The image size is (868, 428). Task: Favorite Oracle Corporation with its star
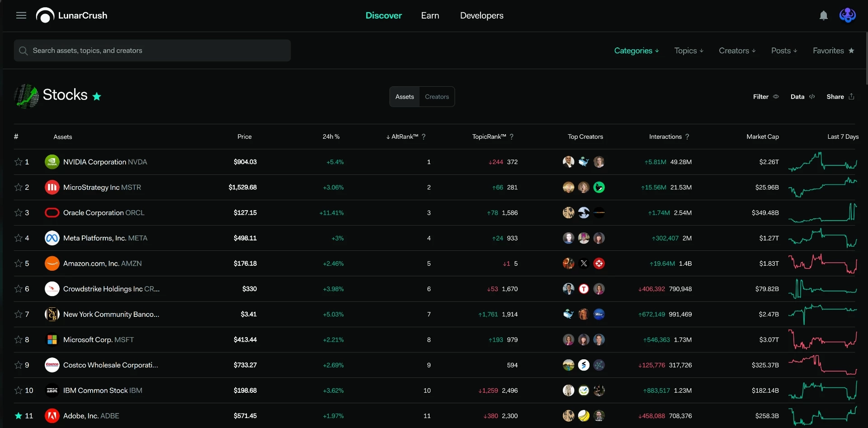click(18, 212)
